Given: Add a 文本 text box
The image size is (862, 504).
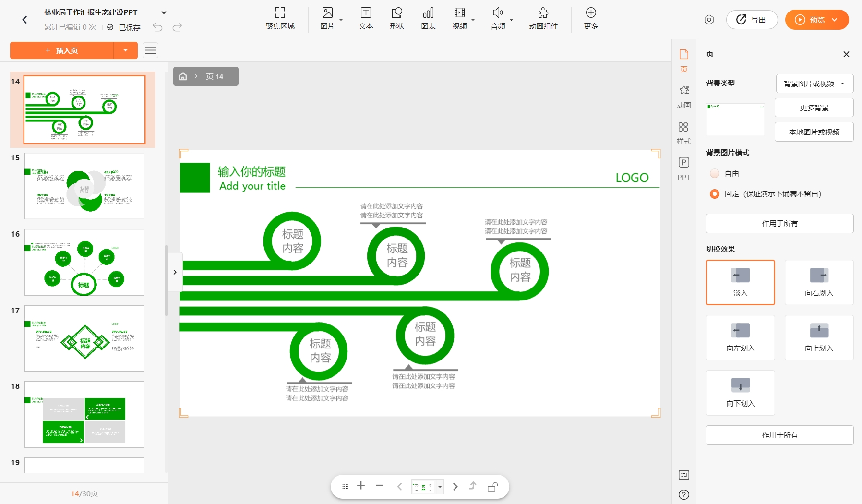Looking at the screenshot, I should pos(366,19).
